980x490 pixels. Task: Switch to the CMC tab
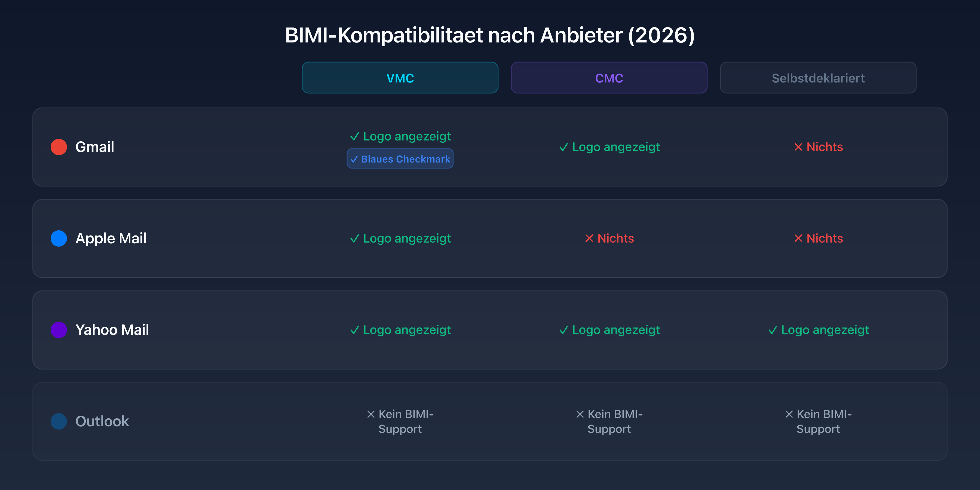tap(609, 78)
